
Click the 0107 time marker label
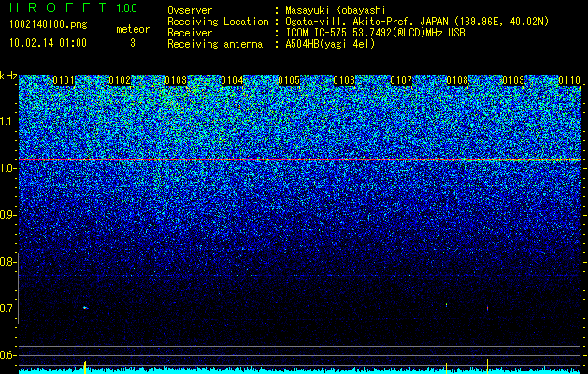tap(401, 80)
